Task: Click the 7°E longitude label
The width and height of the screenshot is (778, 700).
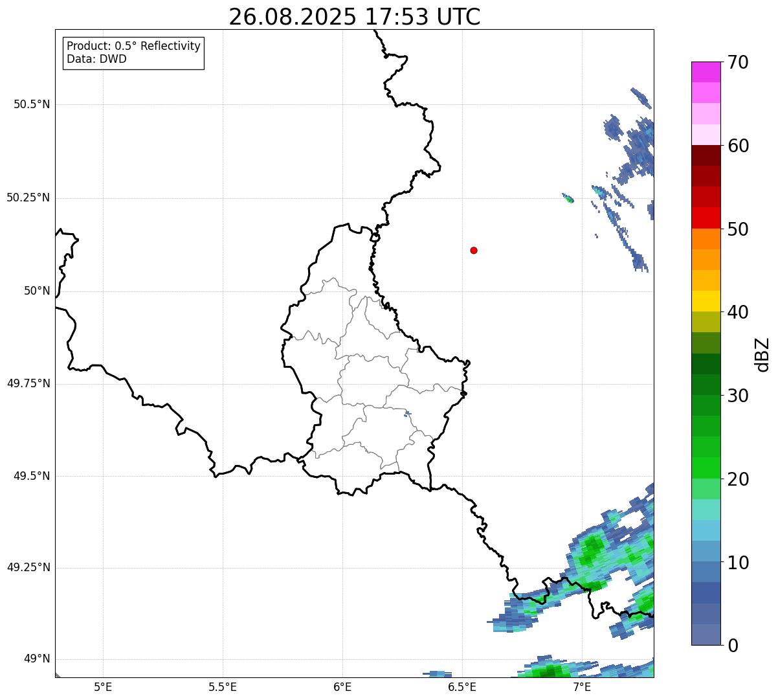Action: [x=582, y=687]
